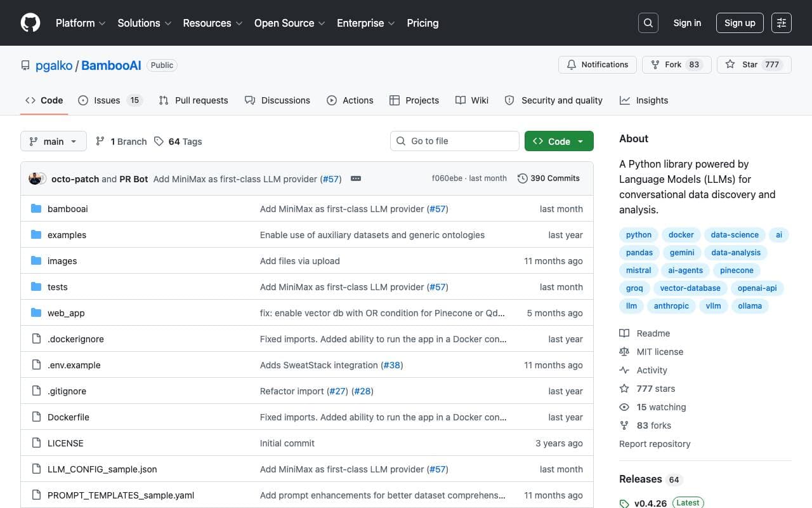812x508 pixels.
Task: Click the ellipsis commit details icon
Action: tap(356, 178)
